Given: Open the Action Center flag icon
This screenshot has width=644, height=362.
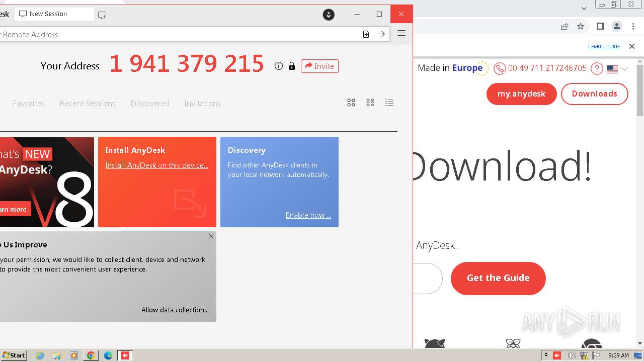Looking at the screenshot, I should click(597, 355).
